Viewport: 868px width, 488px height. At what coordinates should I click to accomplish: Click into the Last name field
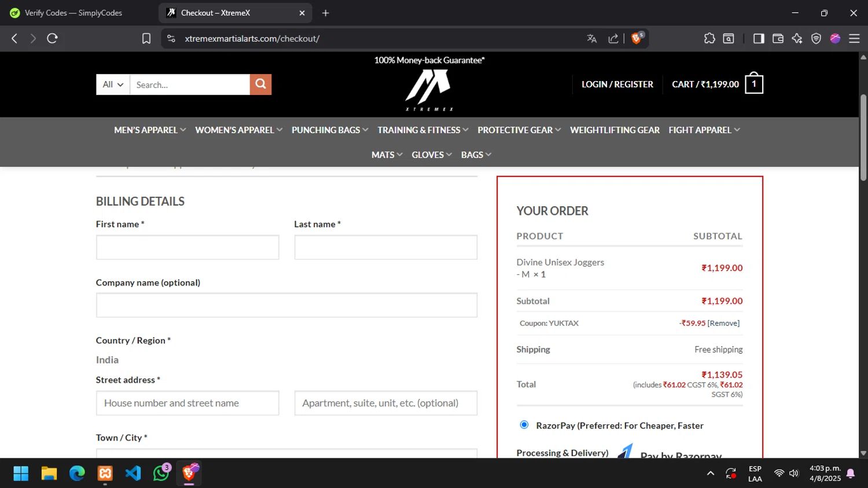click(x=385, y=247)
